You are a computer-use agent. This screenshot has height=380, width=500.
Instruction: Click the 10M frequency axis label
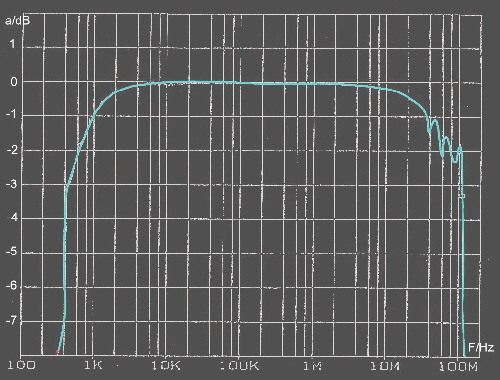385,366
